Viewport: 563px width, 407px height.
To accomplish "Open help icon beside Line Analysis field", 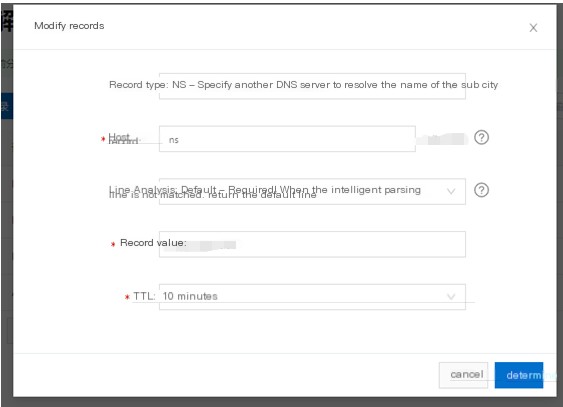I will [x=481, y=190].
